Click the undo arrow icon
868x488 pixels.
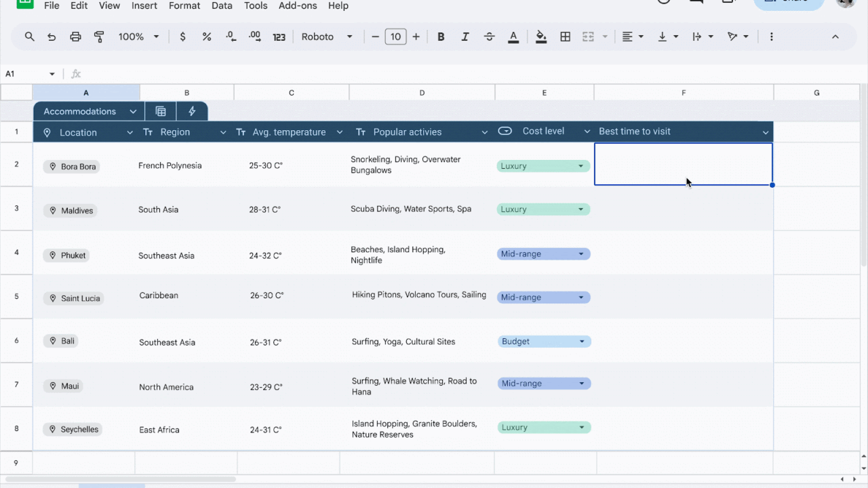point(52,37)
